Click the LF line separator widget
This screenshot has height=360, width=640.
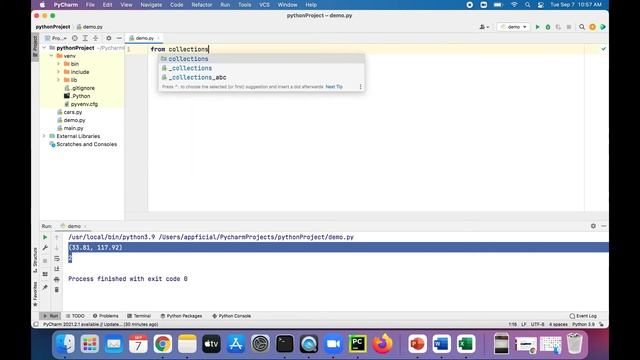[x=524, y=324]
